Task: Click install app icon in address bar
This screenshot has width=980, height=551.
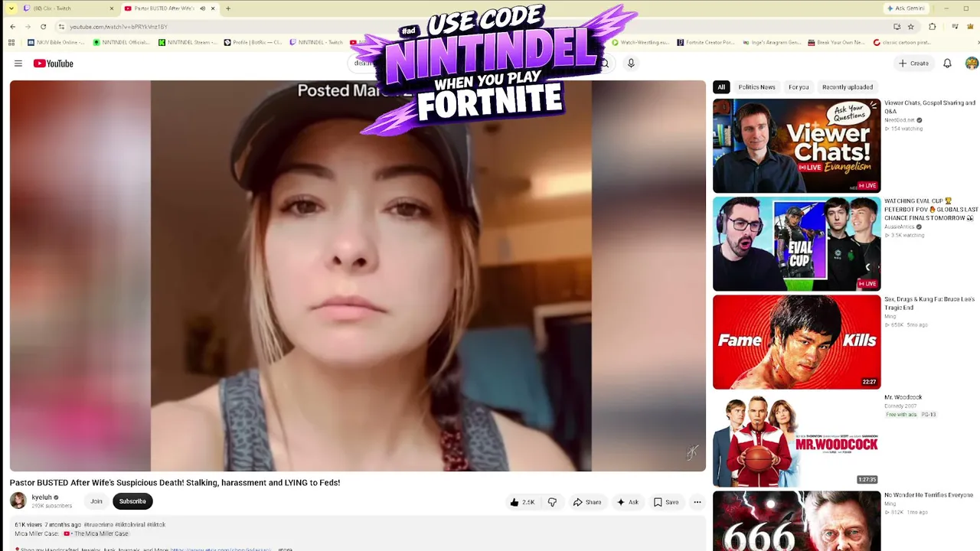Action: [x=897, y=27]
